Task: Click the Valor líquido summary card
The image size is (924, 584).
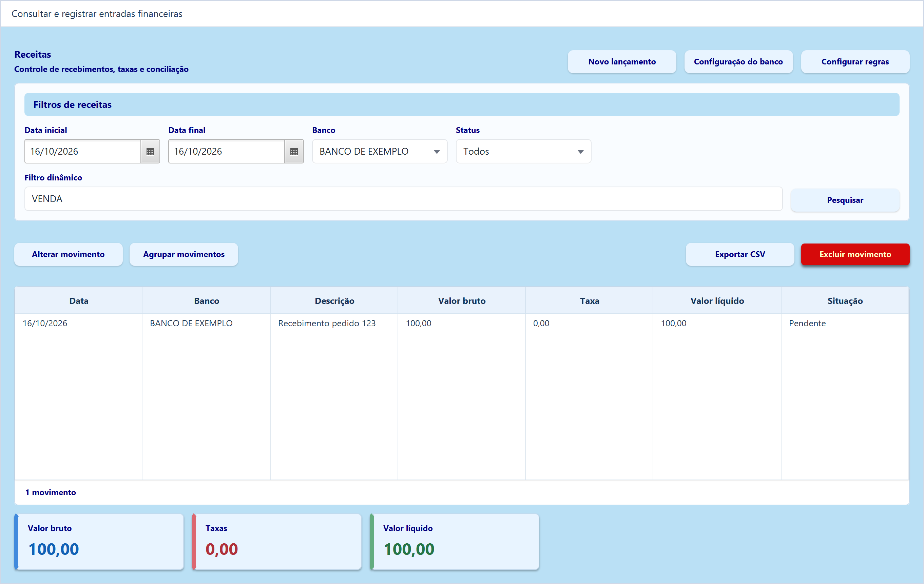Action: point(455,541)
